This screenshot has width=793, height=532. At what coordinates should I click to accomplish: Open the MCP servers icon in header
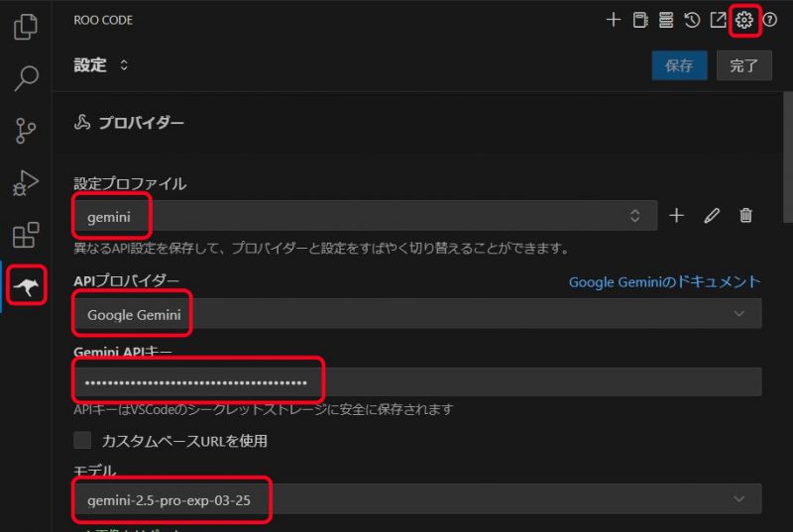click(666, 20)
